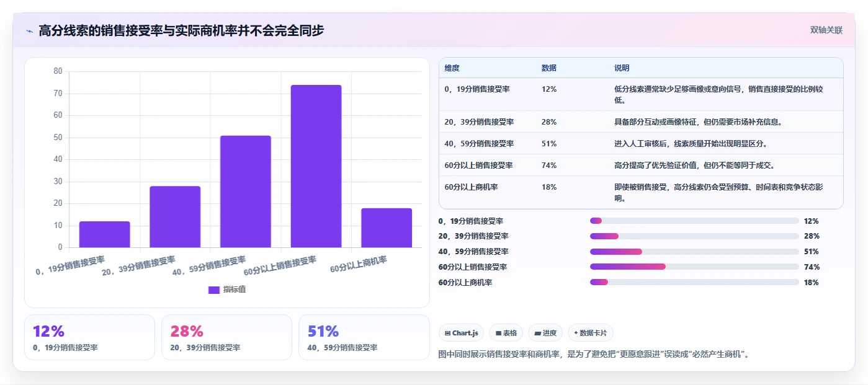Click the 60分以上商机率 progress bar
This screenshot has width=868, height=385.
694,282
